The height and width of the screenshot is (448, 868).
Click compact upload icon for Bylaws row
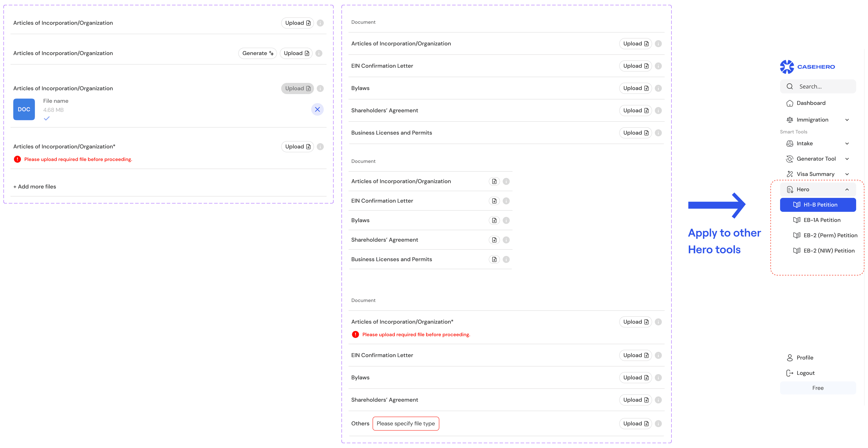pyautogui.click(x=494, y=220)
